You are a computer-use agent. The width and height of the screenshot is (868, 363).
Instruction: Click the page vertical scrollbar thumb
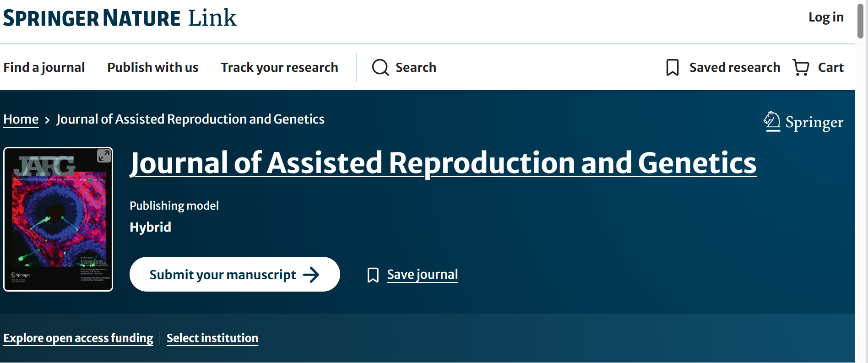[861, 21]
